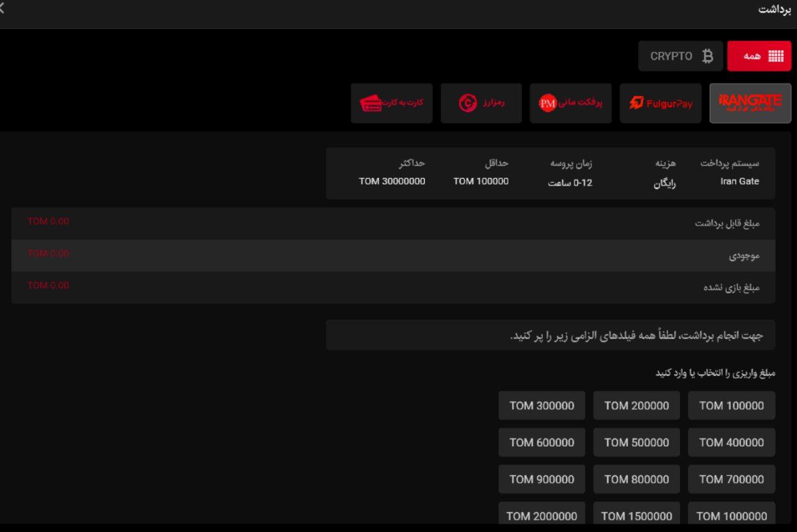The width and height of the screenshot is (797, 532).
Task: Switch to the CRYPTO filter tab
Action: tap(681, 55)
